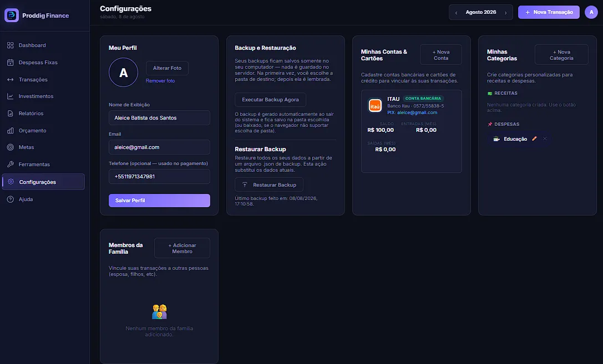603x364 pixels.
Task: Go to previous month with left chevron
Action: [456, 13]
